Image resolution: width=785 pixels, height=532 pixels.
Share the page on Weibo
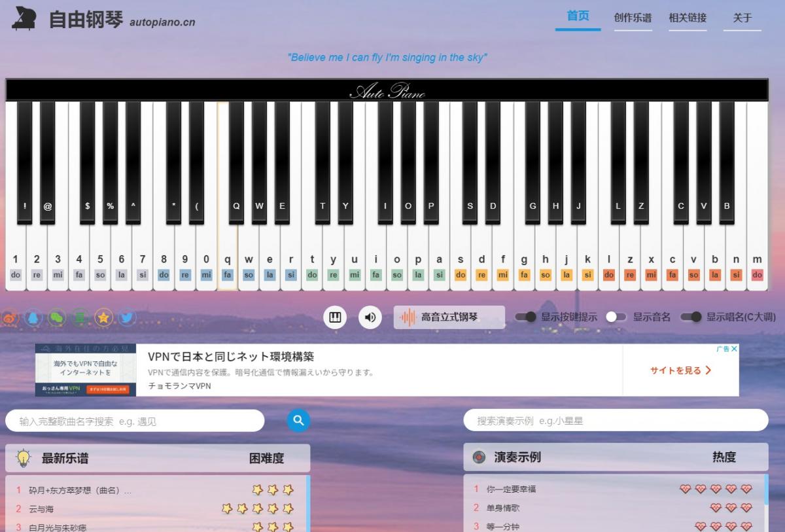[9, 318]
